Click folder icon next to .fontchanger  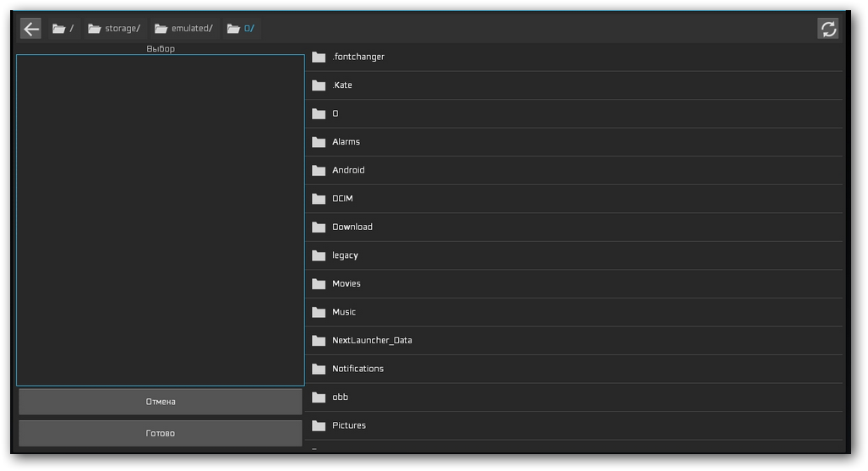(x=319, y=58)
